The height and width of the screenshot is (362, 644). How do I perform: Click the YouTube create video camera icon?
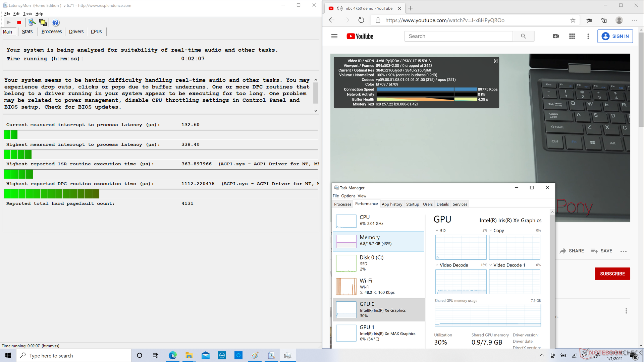click(x=556, y=36)
